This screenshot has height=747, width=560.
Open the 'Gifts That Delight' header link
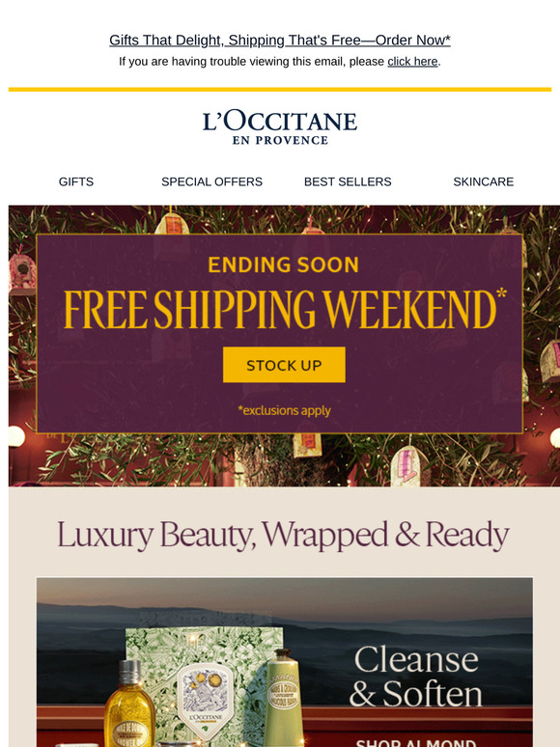click(280, 40)
